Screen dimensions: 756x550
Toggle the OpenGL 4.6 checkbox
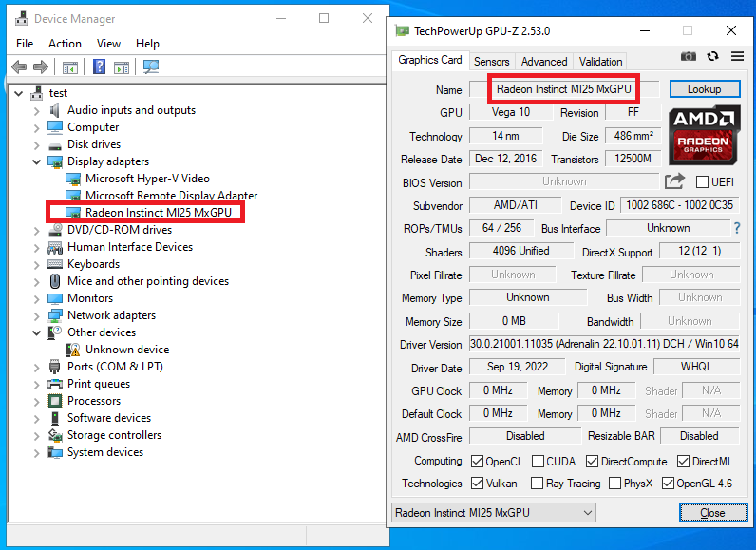668,483
